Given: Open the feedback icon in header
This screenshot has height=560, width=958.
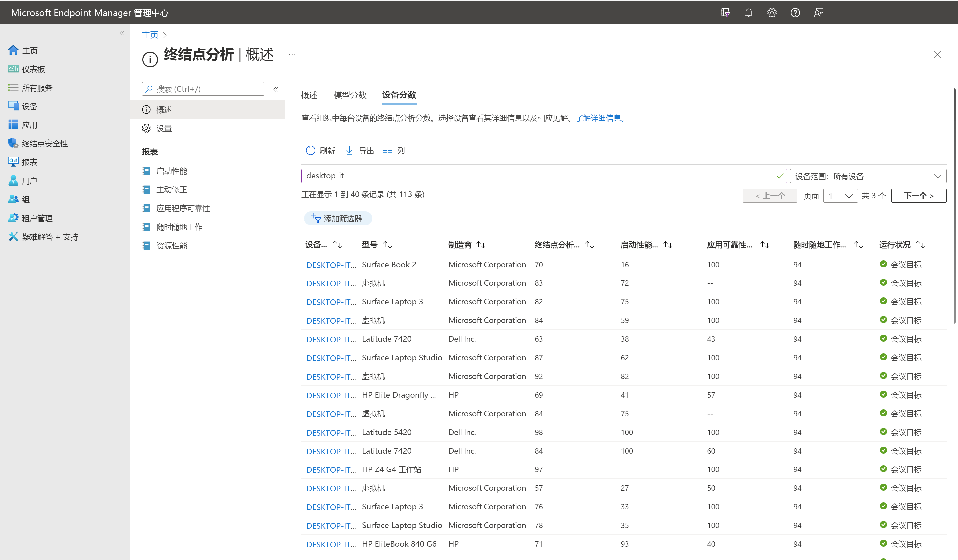Looking at the screenshot, I should [818, 13].
